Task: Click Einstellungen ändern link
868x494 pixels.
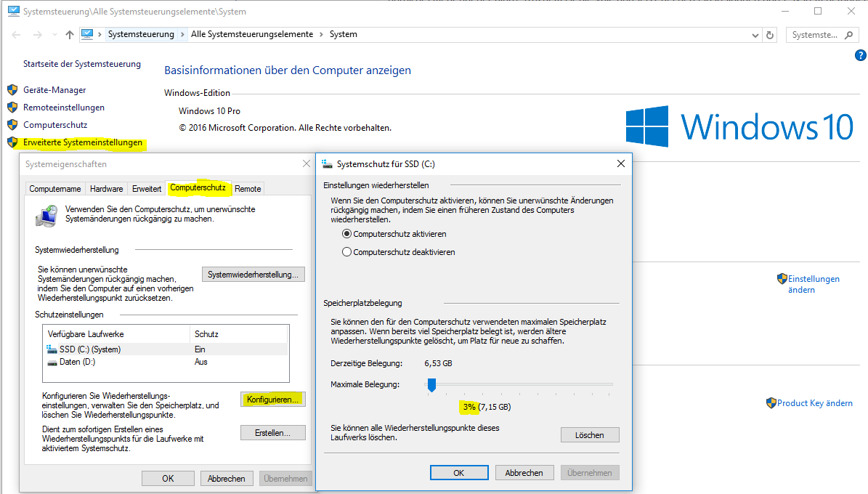Action: click(x=814, y=284)
